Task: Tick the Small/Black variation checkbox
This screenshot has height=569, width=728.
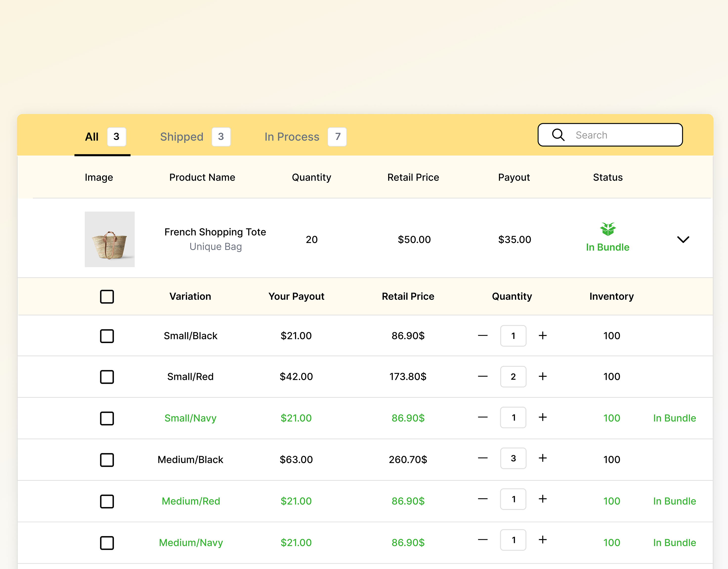Action: tap(107, 336)
